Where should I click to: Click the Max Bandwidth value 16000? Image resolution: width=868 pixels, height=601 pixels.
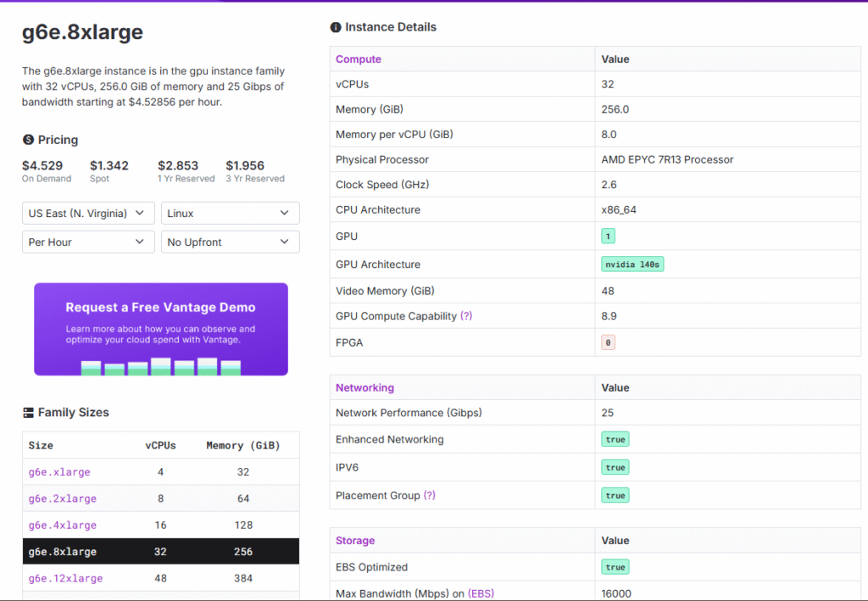point(616,593)
